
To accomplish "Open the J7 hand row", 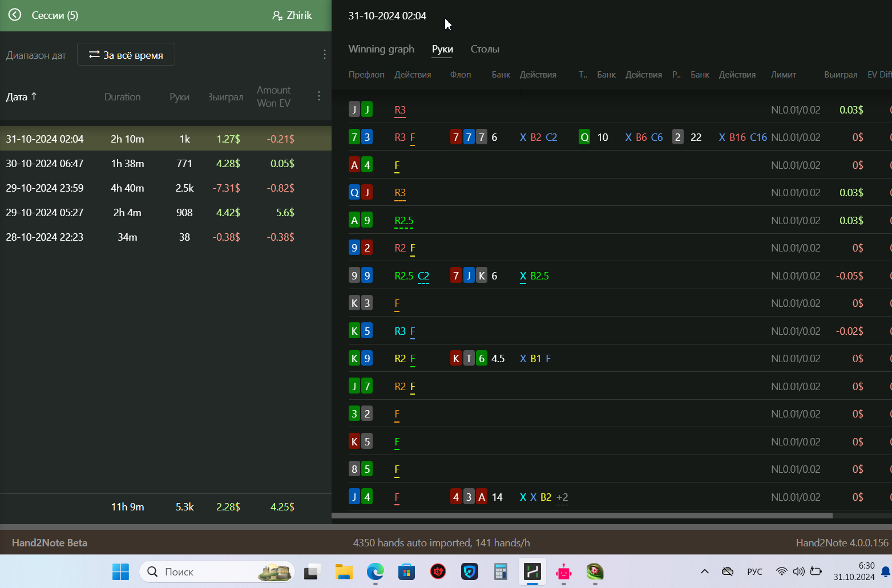I will click(620, 386).
